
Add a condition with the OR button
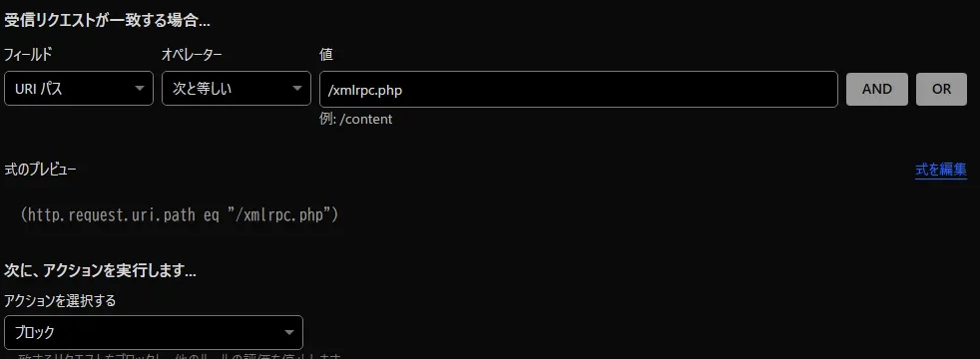tap(941, 89)
